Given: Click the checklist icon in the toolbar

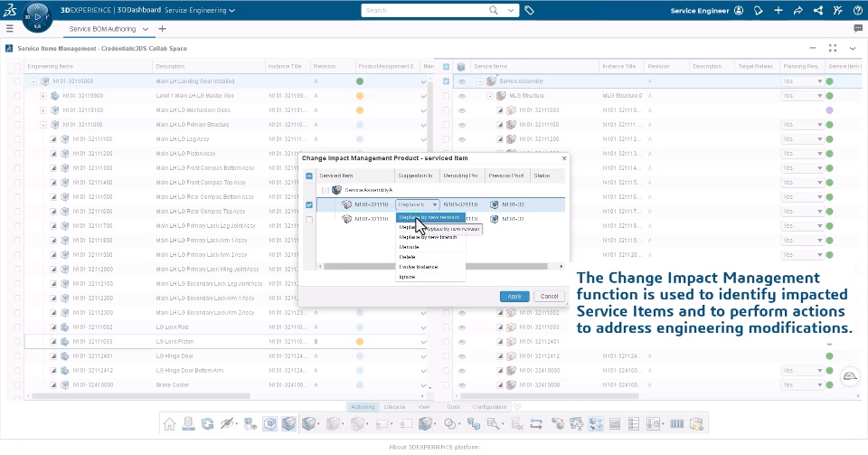Looking at the screenshot, I should tap(634, 424).
